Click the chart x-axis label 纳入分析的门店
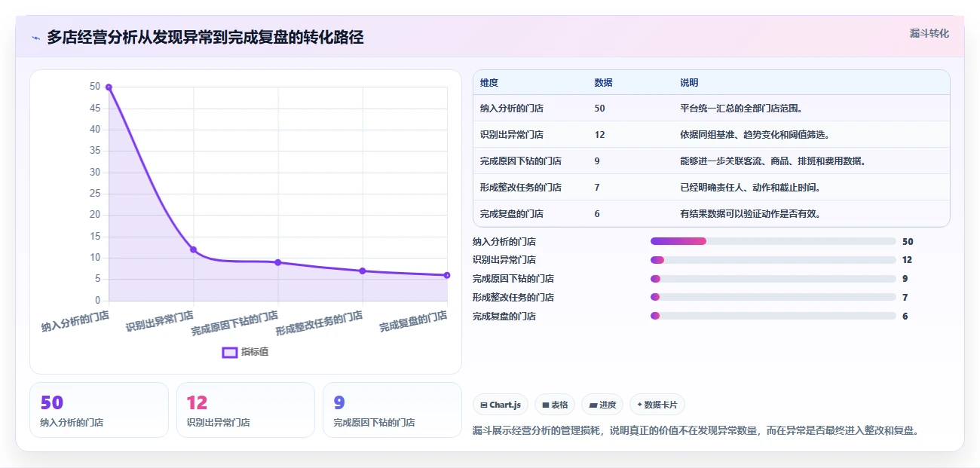Screen dimensions: 980x468 tap(75, 321)
